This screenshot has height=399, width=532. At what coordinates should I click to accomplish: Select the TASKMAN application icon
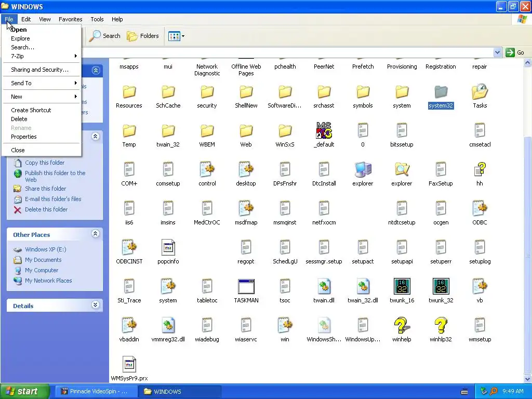(246, 286)
